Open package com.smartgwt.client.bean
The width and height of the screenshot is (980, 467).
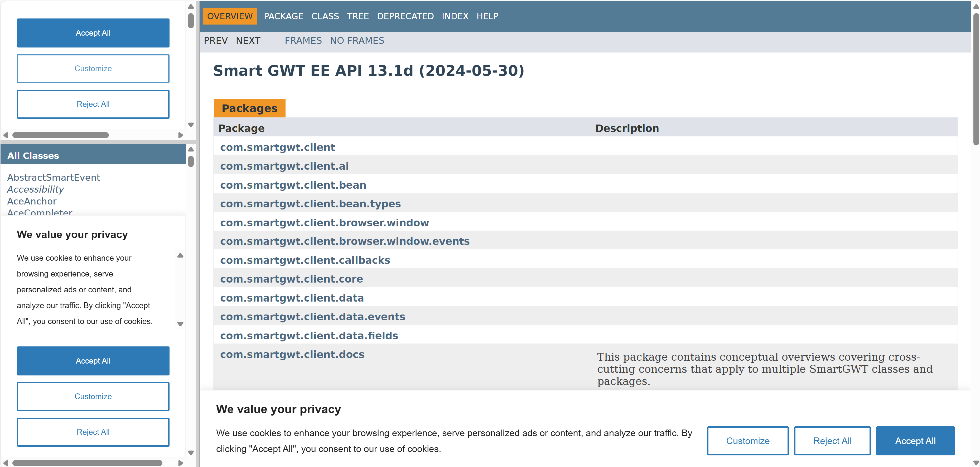[x=293, y=185]
